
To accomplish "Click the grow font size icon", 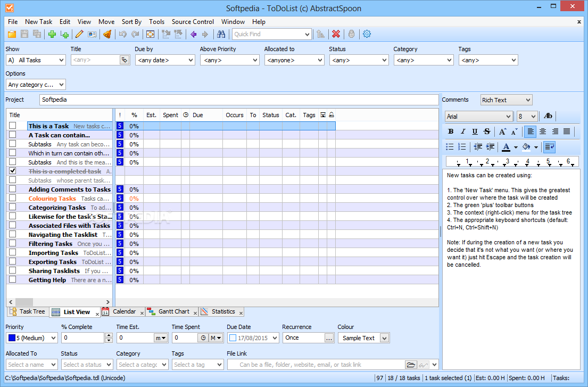I will pos(502,131).
